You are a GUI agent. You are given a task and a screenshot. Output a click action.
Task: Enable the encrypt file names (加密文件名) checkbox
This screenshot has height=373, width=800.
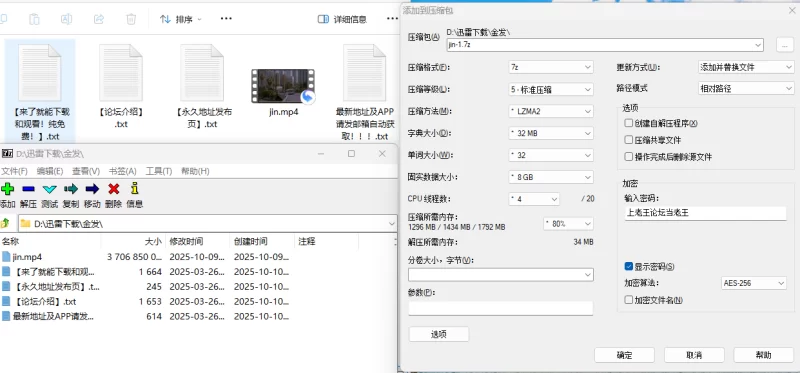tap(629, 300)
